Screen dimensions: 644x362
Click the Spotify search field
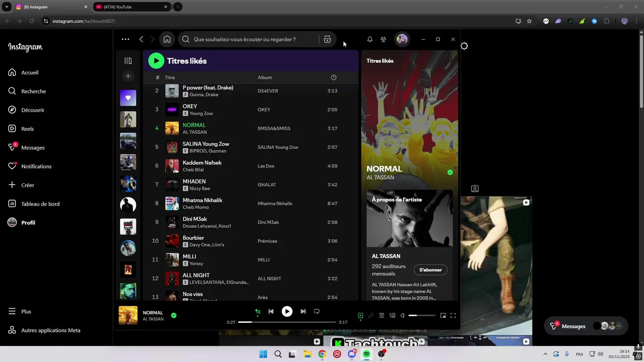tap(249, 39)
